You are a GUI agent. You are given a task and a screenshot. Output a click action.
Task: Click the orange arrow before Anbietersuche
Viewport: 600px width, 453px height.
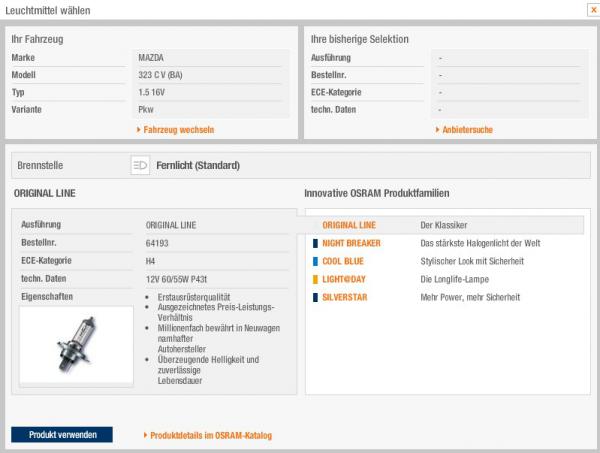pos(437,130)
